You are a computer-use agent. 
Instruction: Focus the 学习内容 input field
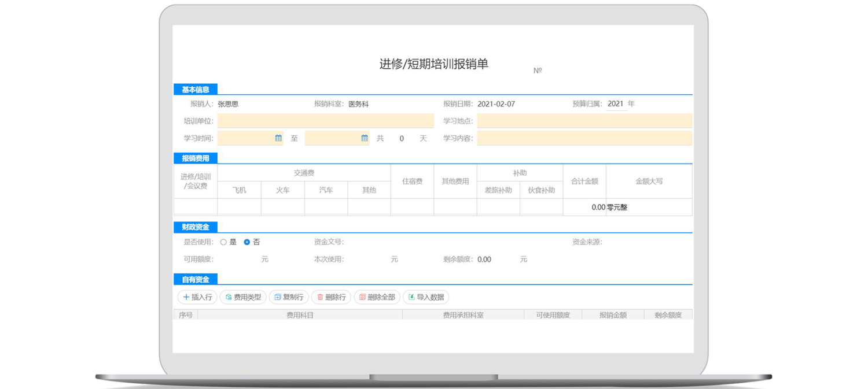coord(584,138)
